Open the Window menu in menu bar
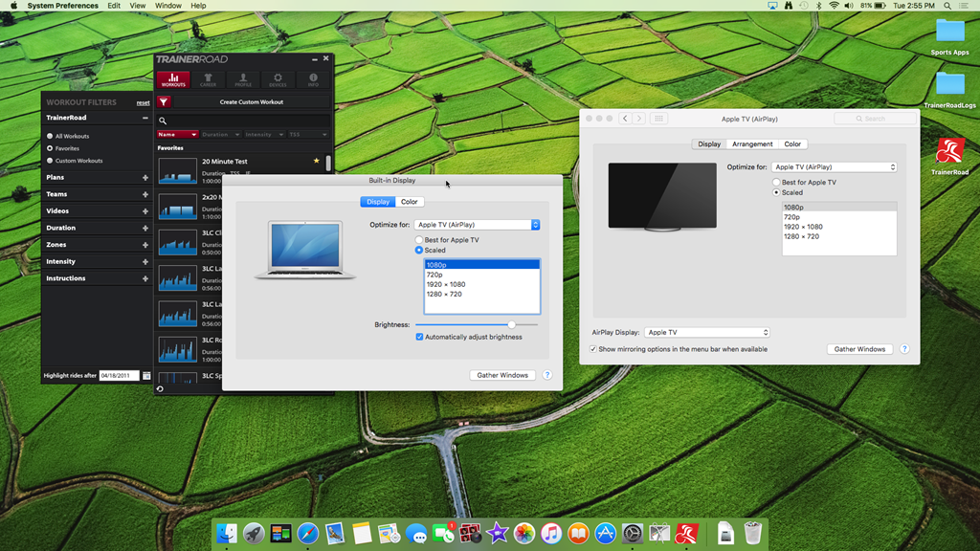 tap(168, 6)
